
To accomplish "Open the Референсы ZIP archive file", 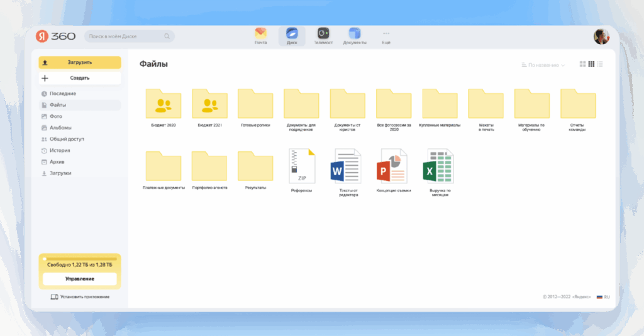I will point(301,166).
